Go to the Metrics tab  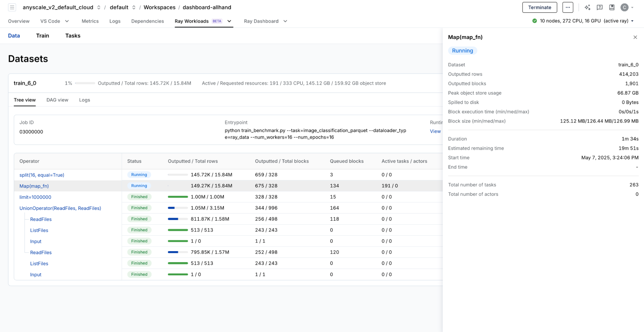click(90, 21)
